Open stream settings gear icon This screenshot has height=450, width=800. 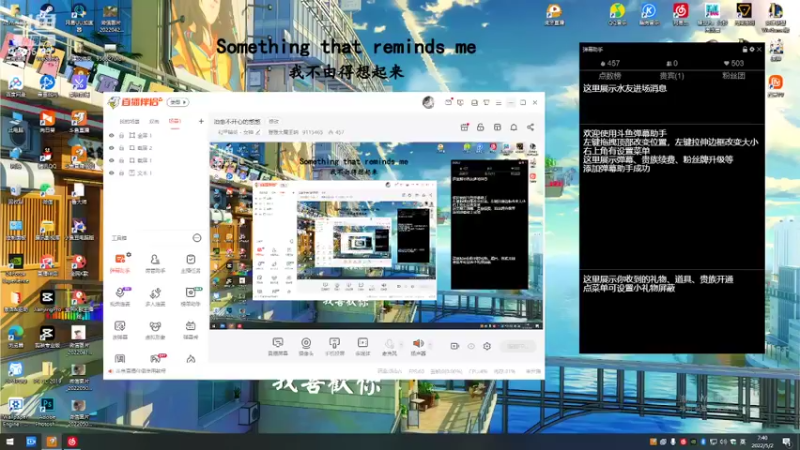pyautogui.click(x=487, y=346)
